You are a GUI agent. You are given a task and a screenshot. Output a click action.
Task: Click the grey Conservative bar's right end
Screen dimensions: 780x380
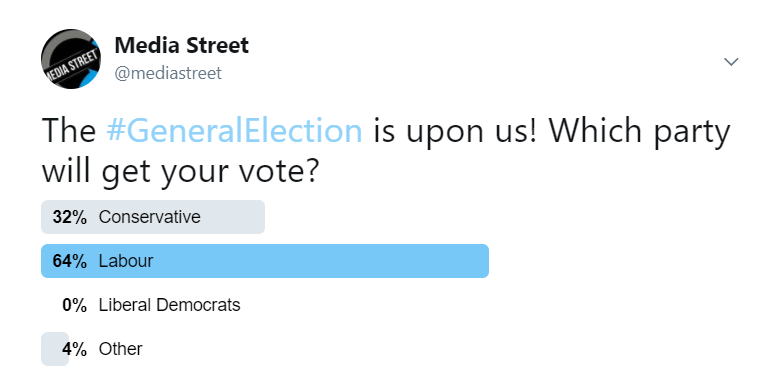pos(256,217)
